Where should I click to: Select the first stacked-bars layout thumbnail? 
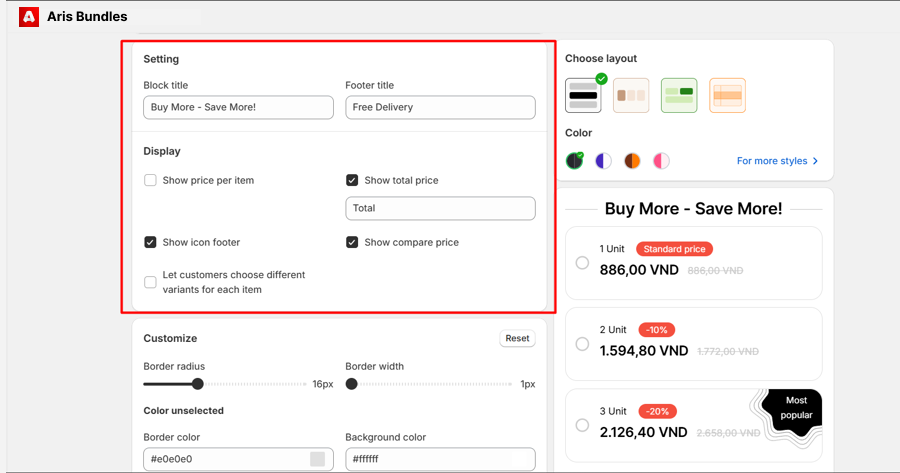583,95
